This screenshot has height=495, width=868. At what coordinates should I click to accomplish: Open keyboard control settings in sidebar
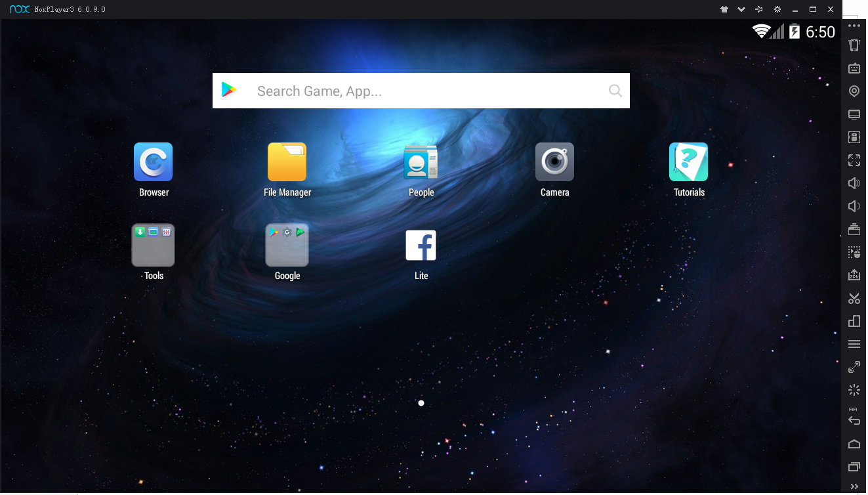click(x=854, y=68)
